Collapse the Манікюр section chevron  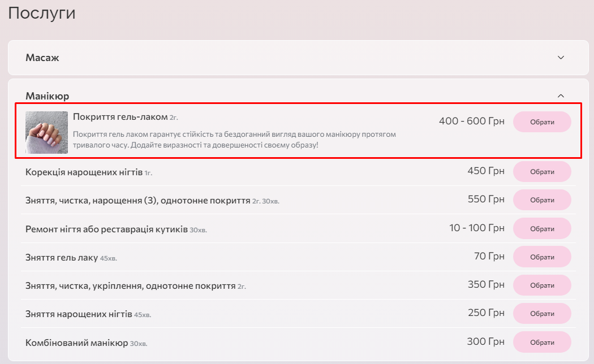[561, 96]
